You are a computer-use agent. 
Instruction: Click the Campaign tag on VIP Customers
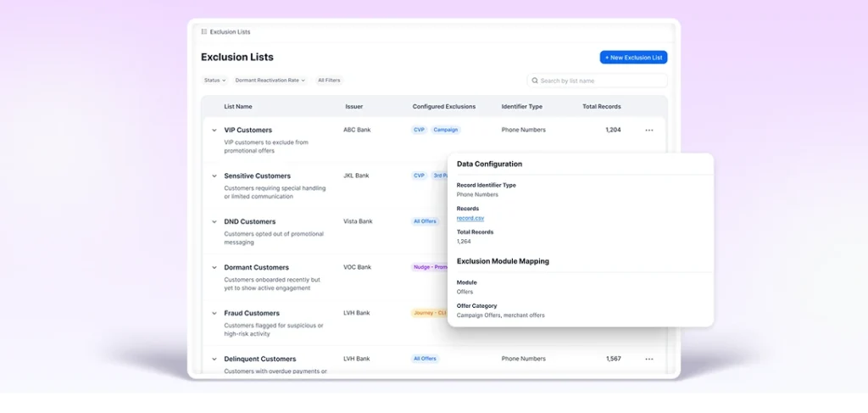pos(446,130)
